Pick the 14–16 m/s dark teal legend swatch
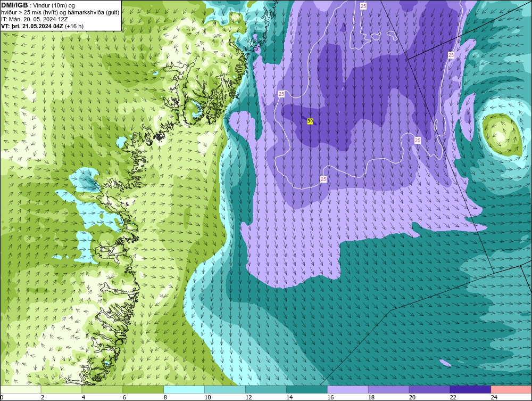This screenshot has width=532, height=401. pyautogui.click(x=307, y=389)
